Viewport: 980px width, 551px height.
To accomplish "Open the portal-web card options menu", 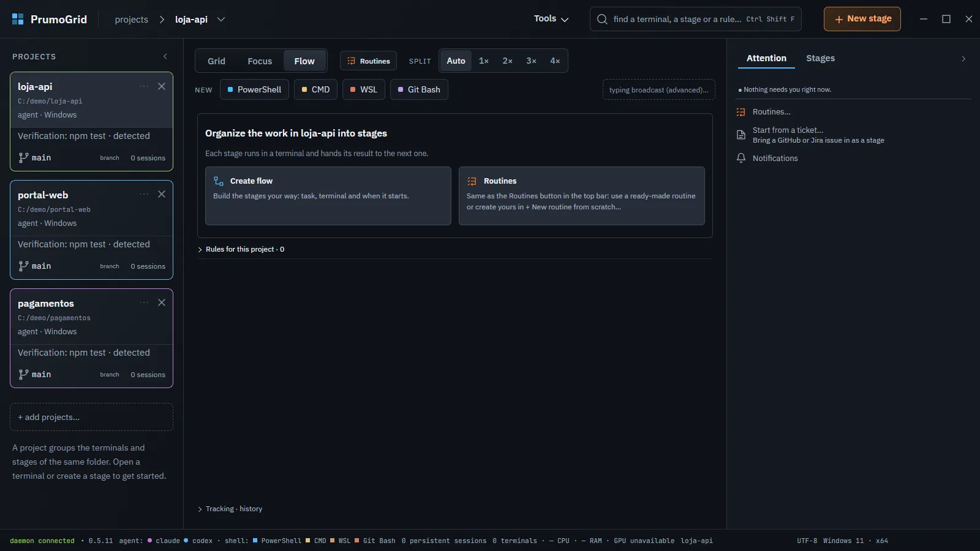I will (144, 194).
